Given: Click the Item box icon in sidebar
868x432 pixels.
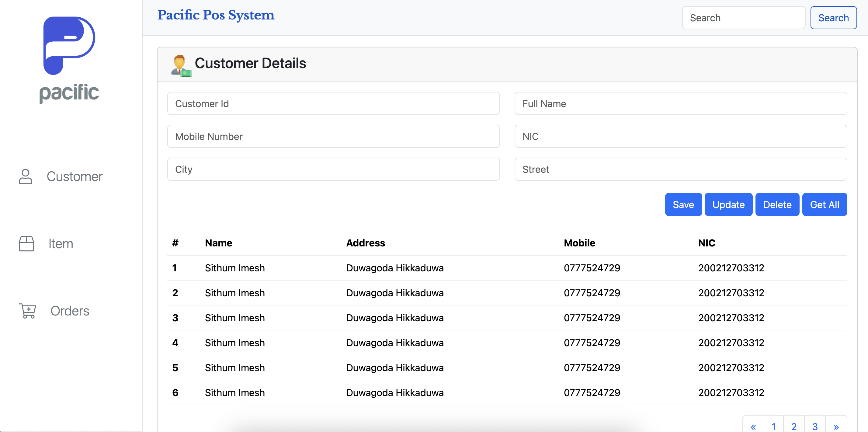Looking at the screenshot, I should (x=26, y=244).
